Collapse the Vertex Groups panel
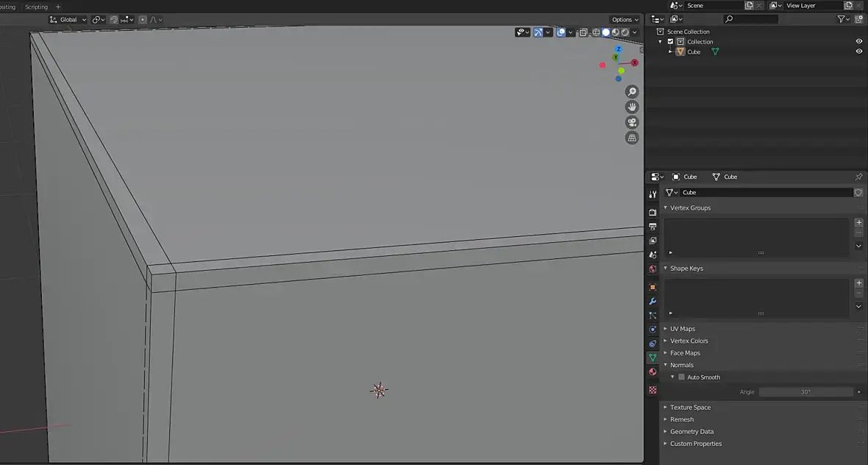Viewport: 868px width, 465px height. (x=666, y=207)
